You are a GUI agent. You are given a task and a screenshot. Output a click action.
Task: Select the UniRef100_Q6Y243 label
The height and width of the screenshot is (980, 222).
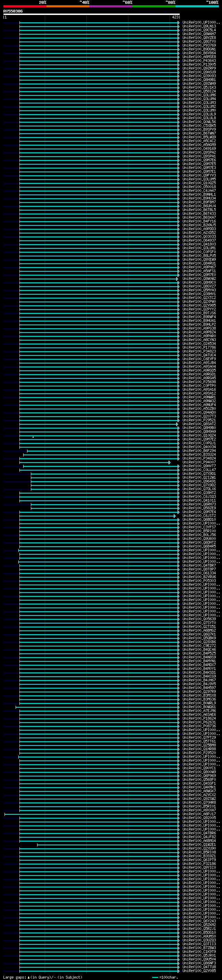tap(199, 921)
